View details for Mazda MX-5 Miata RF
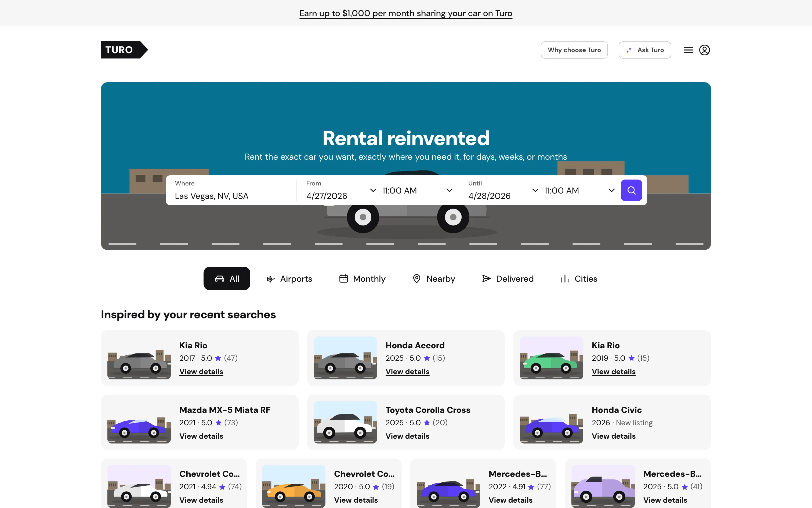The height and width of the screenshot is (508, 812). [x=201, y=436]
